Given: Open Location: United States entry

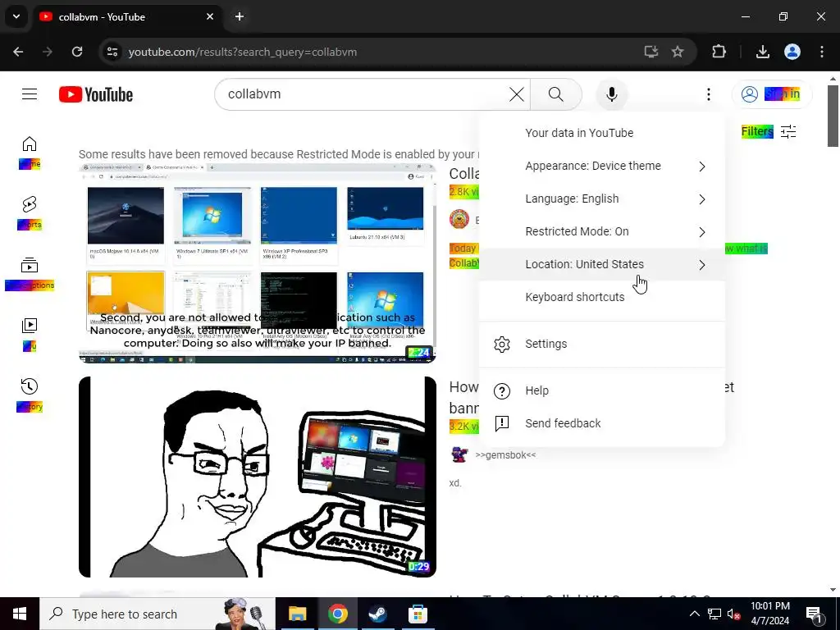Looking at the screenshot, I should tap(602, 264).
